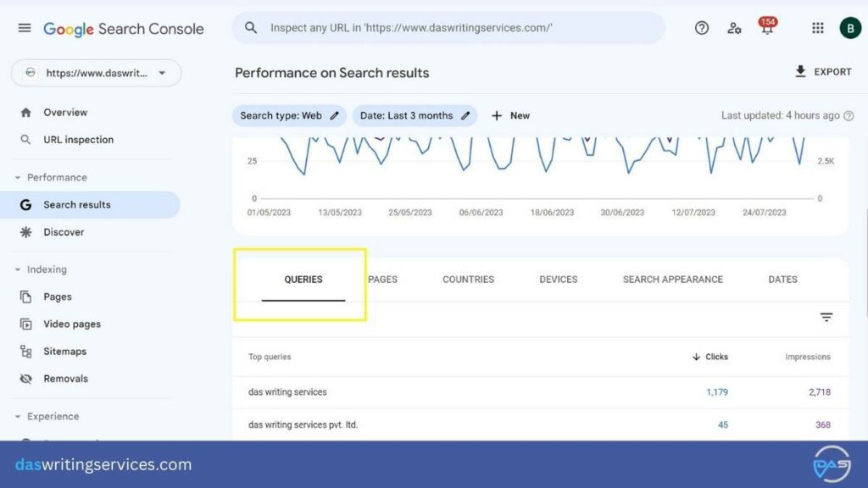The image size is (868, 488).
Task: Click the Sitemaps tree icon
Action: (x=25, y=352)
